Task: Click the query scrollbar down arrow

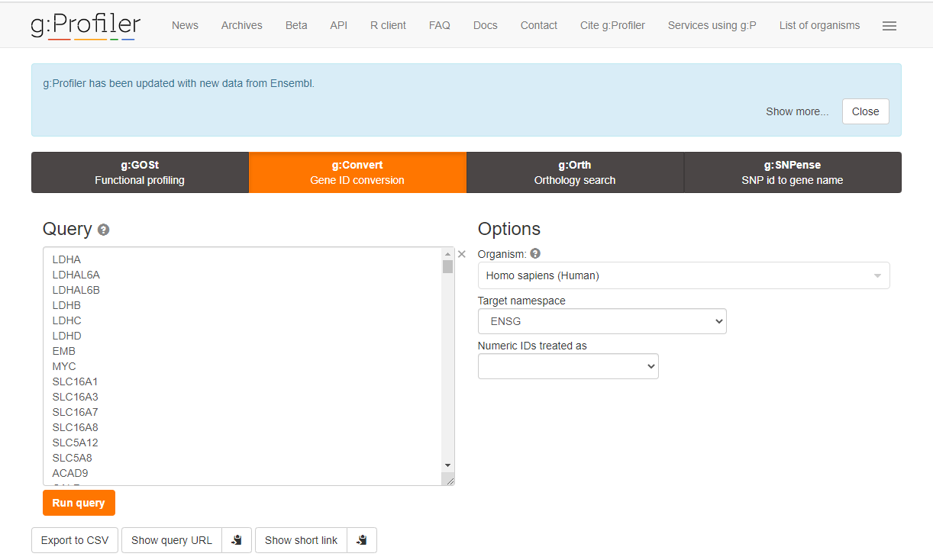Action: (448, 465)
